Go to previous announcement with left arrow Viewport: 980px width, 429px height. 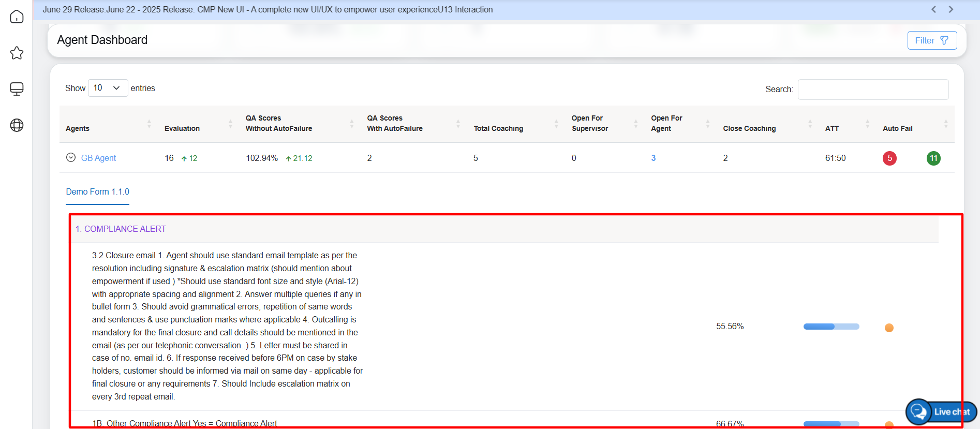pyautogui.click(x=933, y=9)
